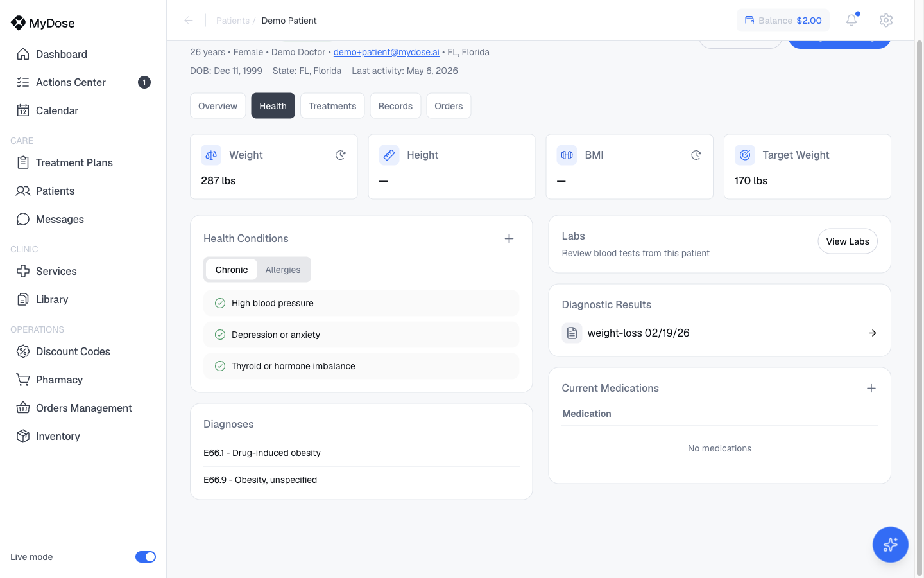Launch the AI assistant sparkle button
Image resolution: width=924 pixels, height=578 pixels.
(x=890, y=545)
